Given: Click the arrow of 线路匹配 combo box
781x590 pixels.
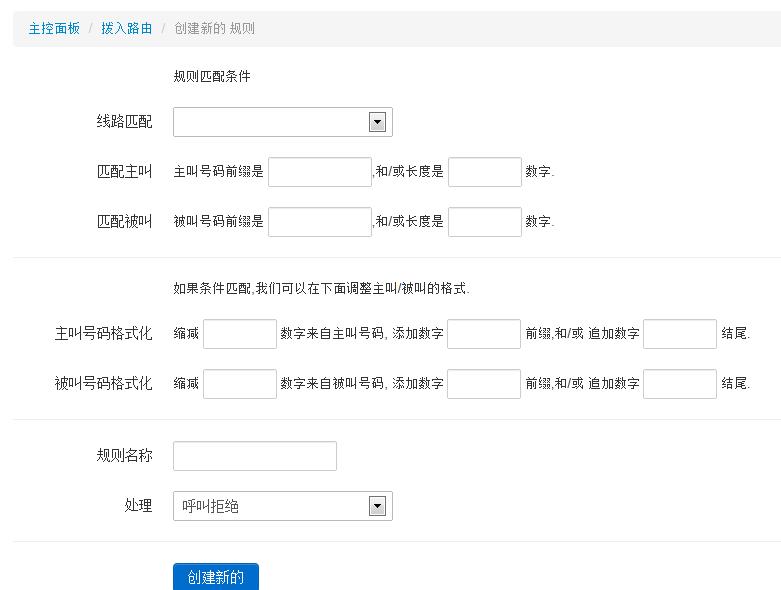Looking at the screenshot, I should (377, 122).
